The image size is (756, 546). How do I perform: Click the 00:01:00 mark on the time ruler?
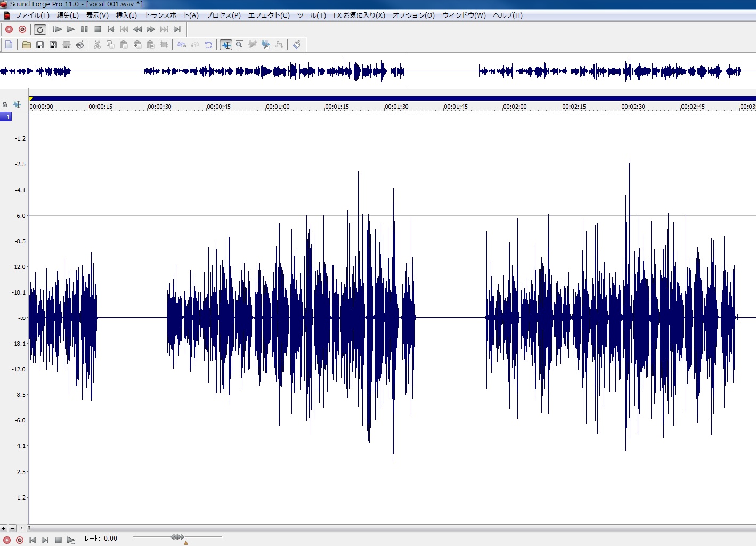pos(278,107)
